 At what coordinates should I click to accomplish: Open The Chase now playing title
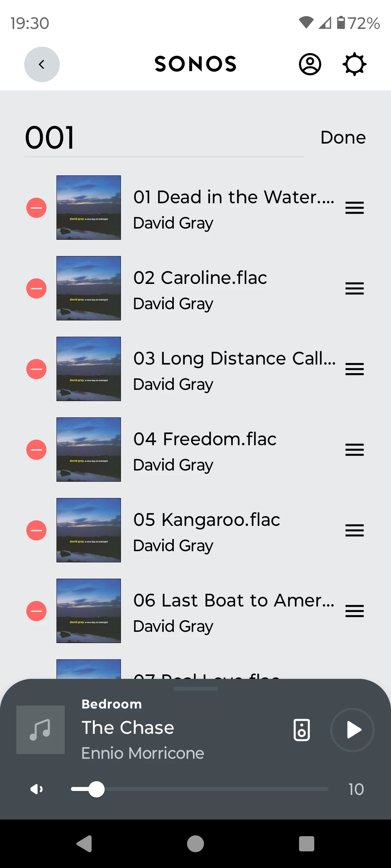(128, 728)
